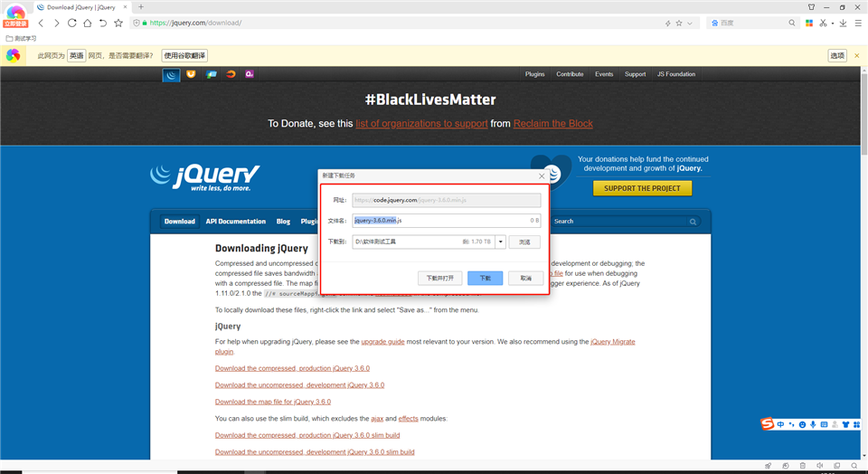Select the Download navigation tab
The height and width of the screenshot is (474, 868).
pos(179,222)
